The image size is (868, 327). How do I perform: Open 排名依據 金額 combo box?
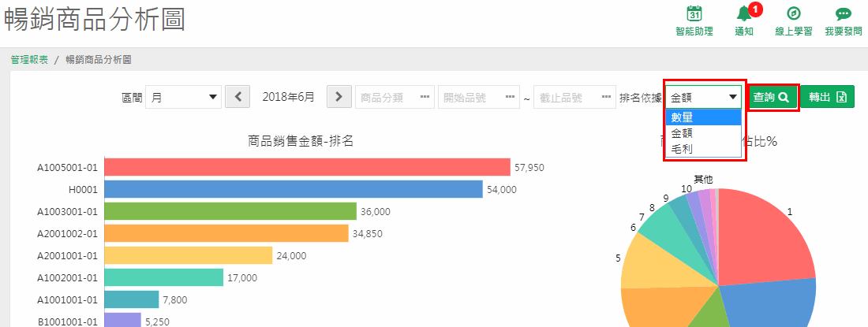(x=704, y=97)
